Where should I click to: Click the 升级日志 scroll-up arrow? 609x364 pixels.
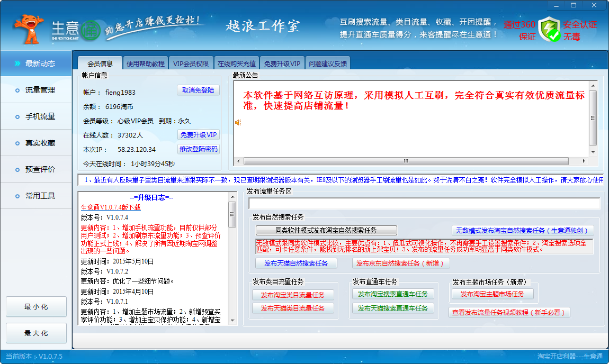(x=232, y=197)
